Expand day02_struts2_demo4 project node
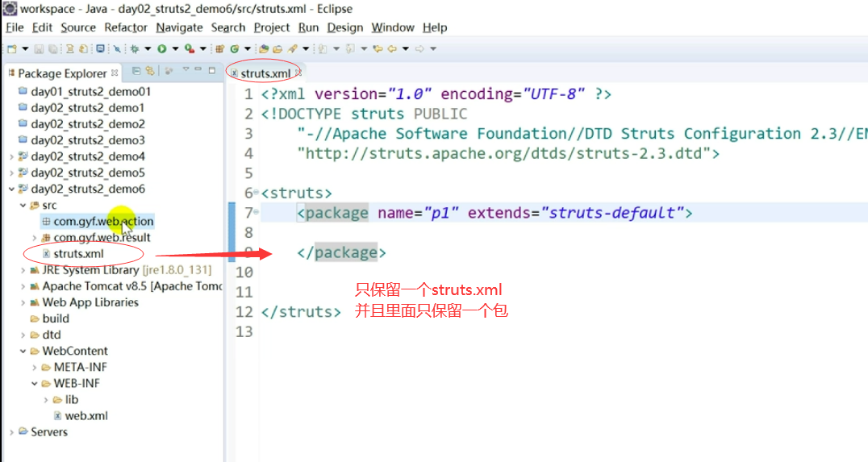Viewport: 868px width, 462px height. tap(11, 156)
